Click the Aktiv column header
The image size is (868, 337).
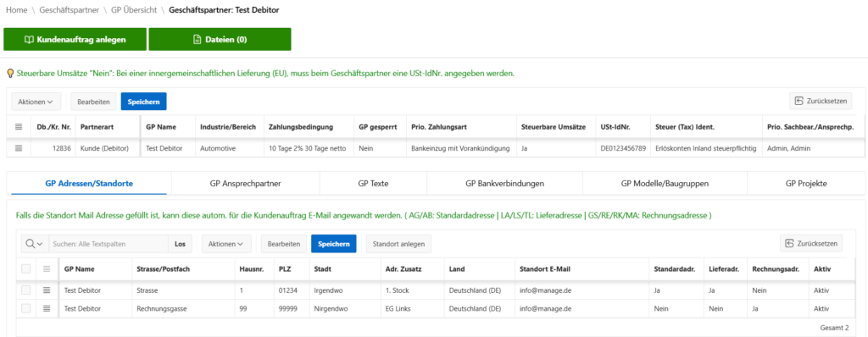822,269
